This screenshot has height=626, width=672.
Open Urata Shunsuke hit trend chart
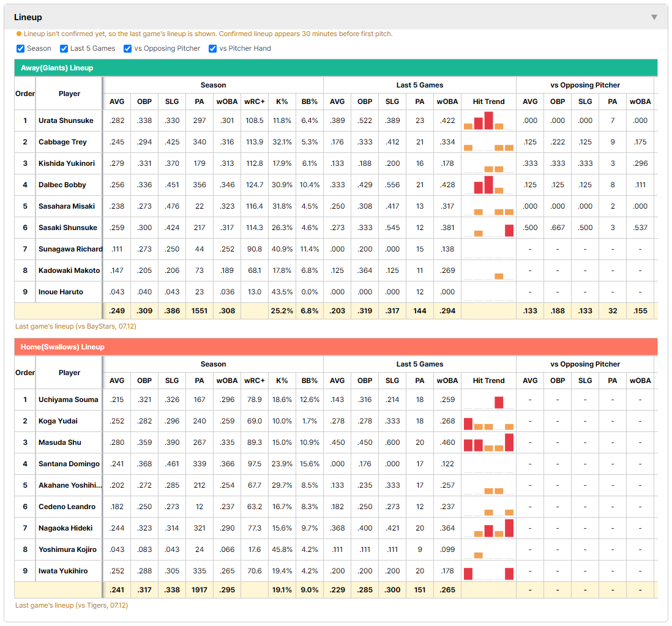[x=488, y=121]
